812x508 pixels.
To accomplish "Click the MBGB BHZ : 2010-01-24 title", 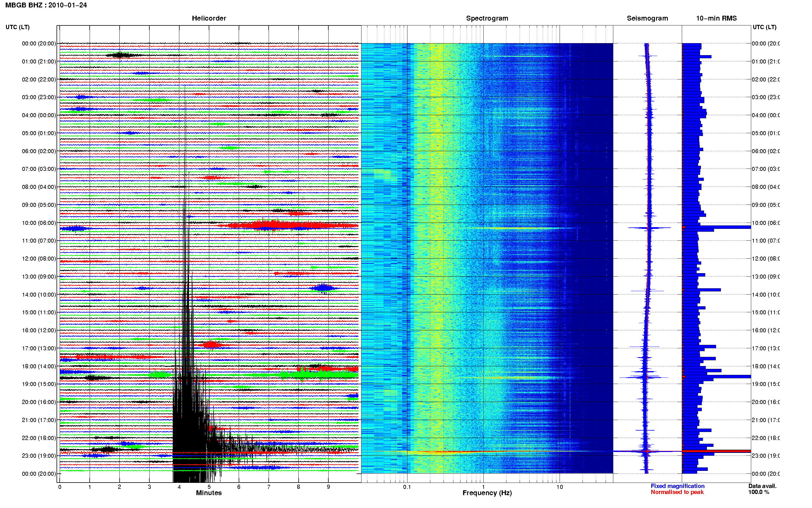I will pos(46,5).
